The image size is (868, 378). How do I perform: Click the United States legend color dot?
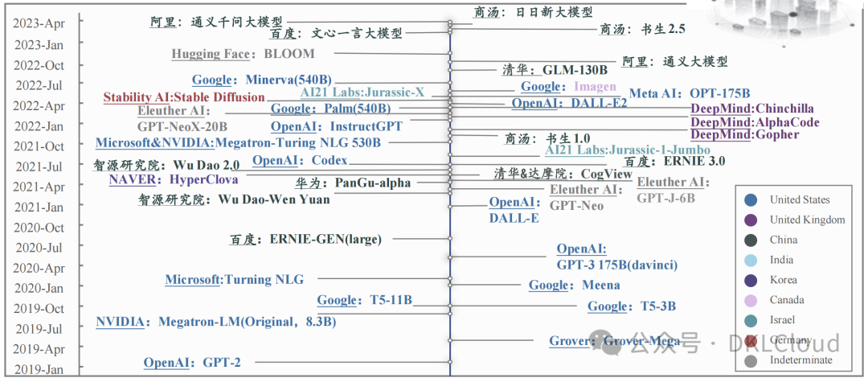tap(751, 200)
